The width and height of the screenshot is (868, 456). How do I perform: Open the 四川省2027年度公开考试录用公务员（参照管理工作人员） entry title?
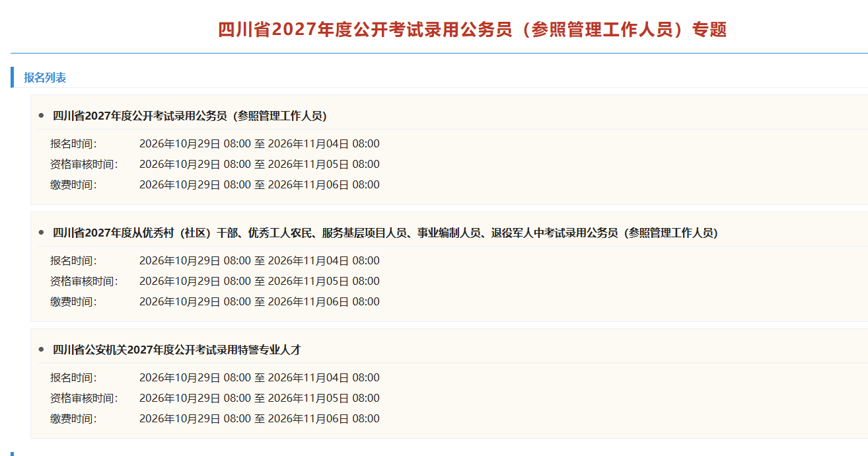190,116
